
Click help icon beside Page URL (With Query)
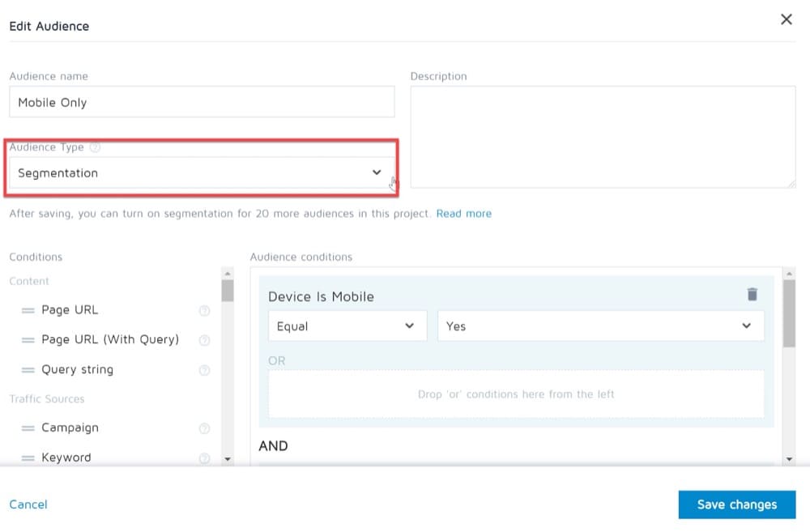(204, 341)
